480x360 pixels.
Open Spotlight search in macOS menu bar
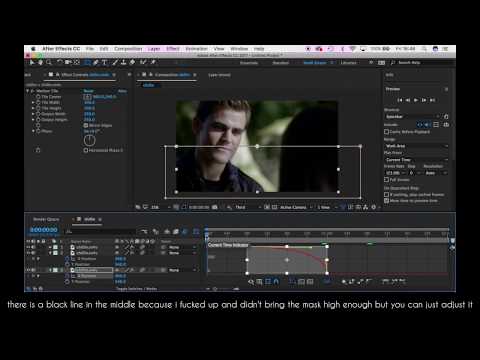click(x=424, y=49)
